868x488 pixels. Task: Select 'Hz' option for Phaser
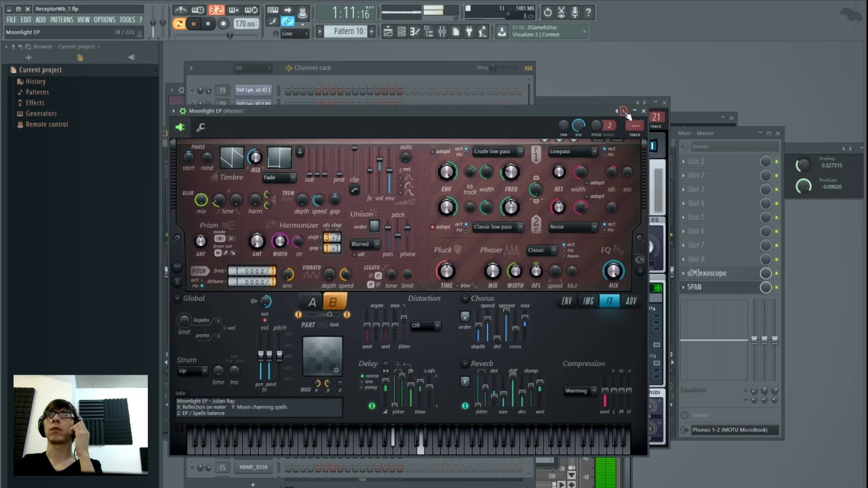pyautogui.click(x=564, y=250)
